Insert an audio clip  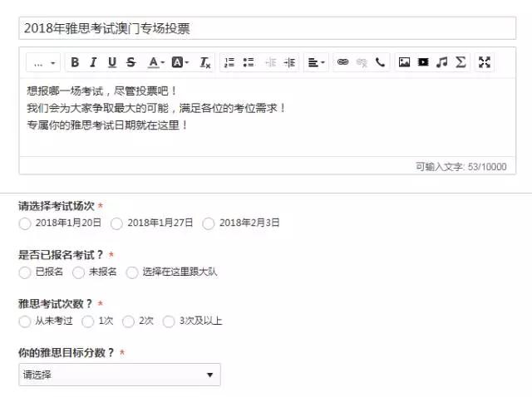tap(441, 62)
